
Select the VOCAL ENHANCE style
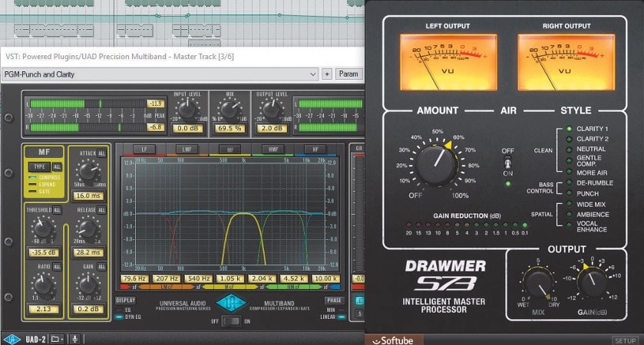click(587, 226)
